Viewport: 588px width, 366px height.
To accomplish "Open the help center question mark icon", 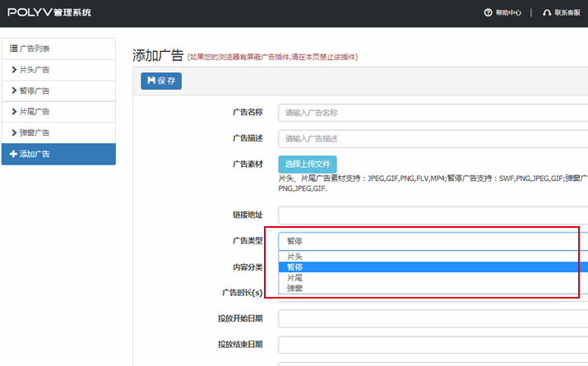I will [488, 12].
